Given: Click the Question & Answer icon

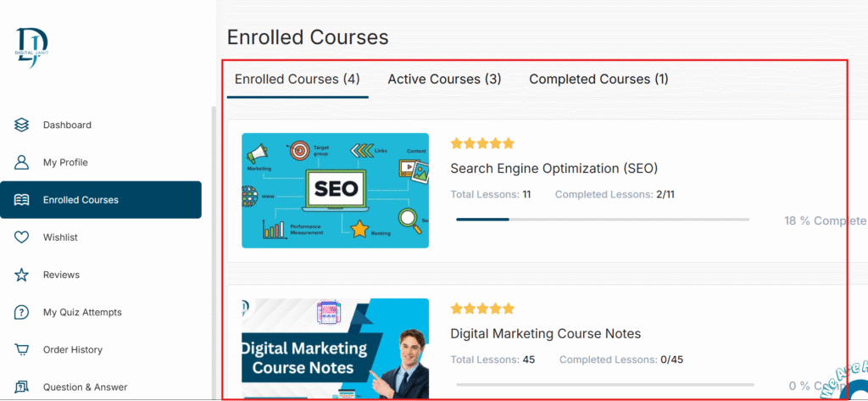Looking at the screenshot, I should point(22,387).
